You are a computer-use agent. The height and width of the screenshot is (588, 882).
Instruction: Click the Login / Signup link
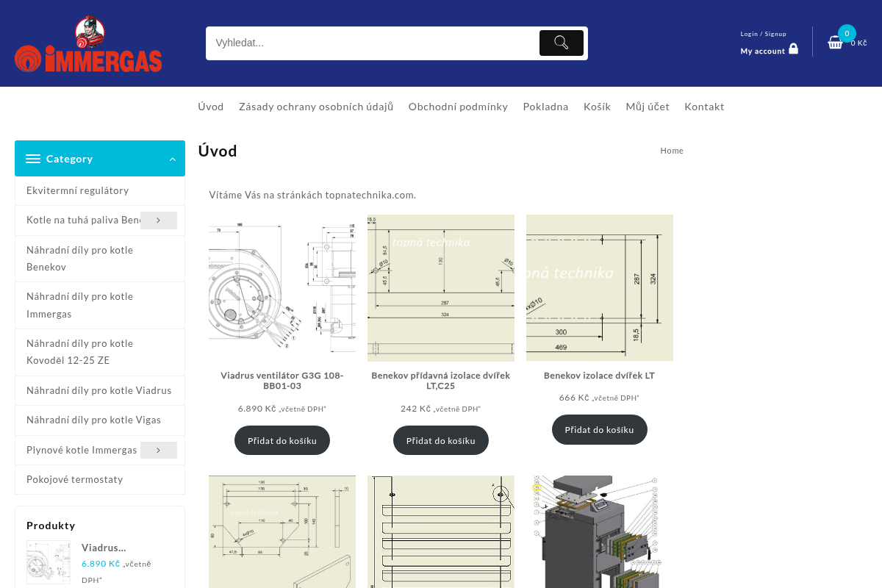(x=763, y=34)
